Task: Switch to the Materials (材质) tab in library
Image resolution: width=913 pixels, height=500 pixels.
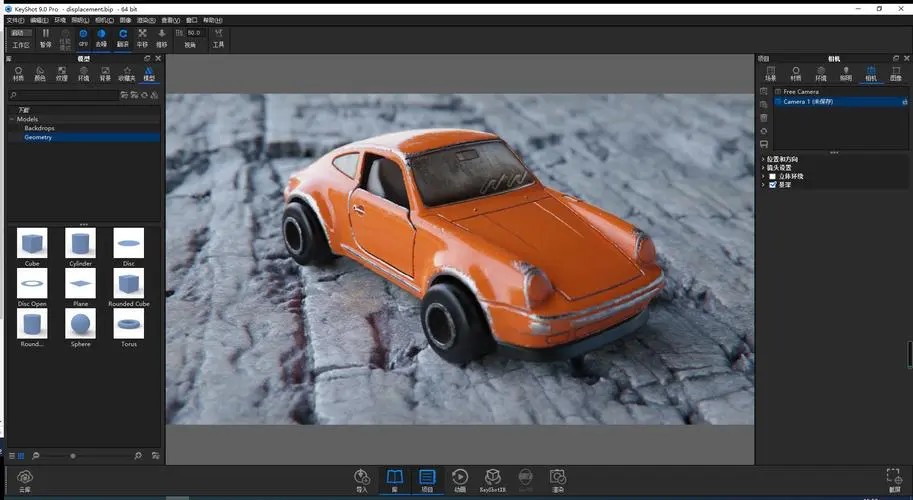Action: [18, 73]
